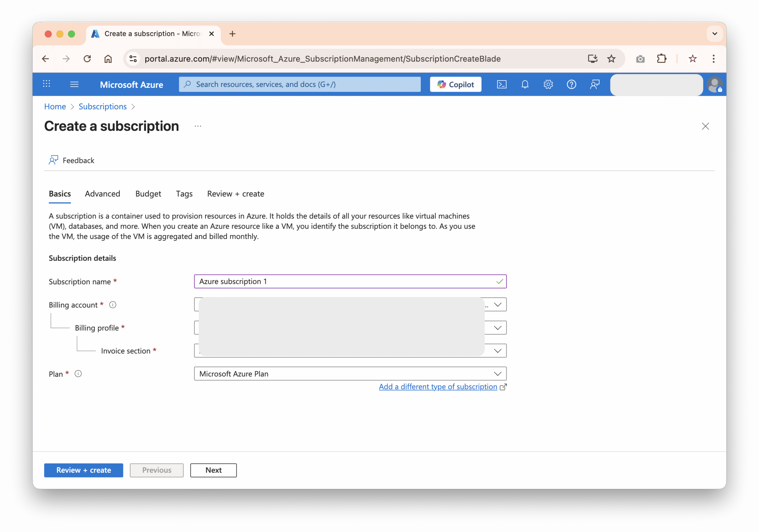Expand the Billing account dropdown

pos(498,305)
